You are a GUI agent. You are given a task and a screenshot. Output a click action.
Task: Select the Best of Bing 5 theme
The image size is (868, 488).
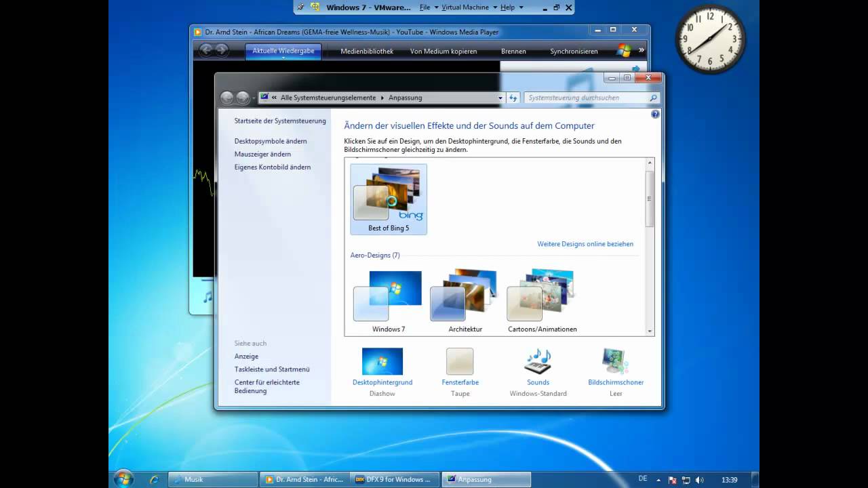tap(389, 199)
